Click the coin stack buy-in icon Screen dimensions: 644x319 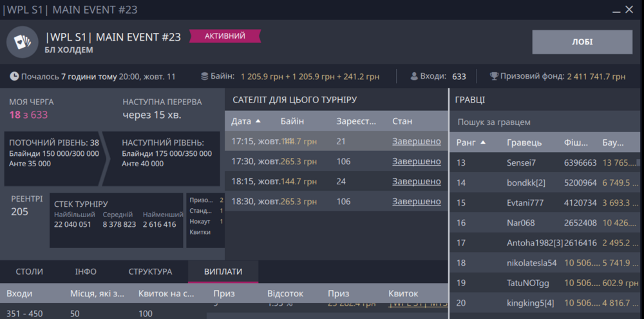[205, 76]
